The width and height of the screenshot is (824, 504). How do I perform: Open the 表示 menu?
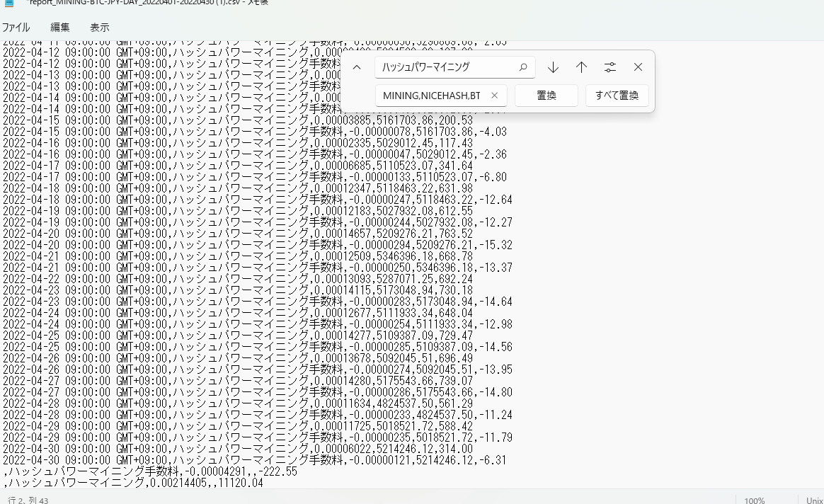[x=99, y=28]
